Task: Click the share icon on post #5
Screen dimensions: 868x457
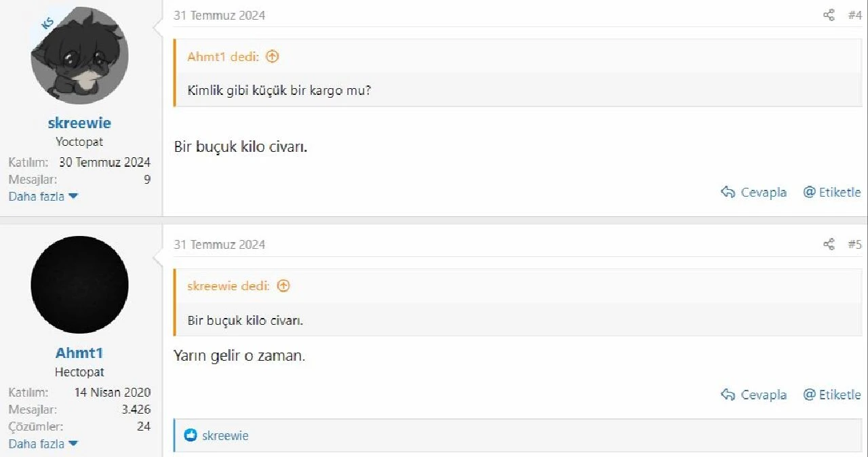Action: (x=829, y=244)
